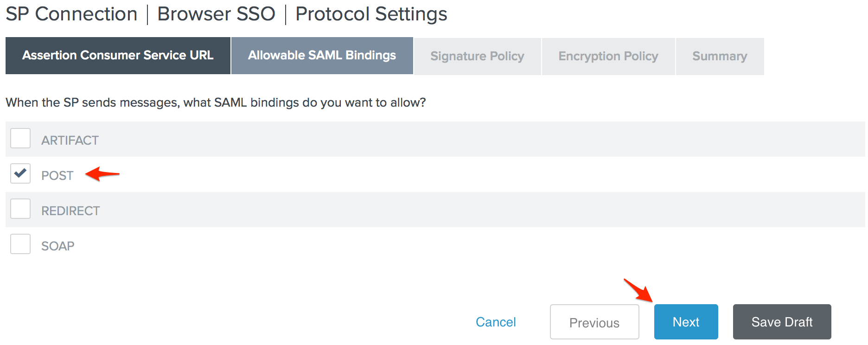Viewport: 868px width, 345px height.
Task: Click the POST label text
Action: point(57,176)
